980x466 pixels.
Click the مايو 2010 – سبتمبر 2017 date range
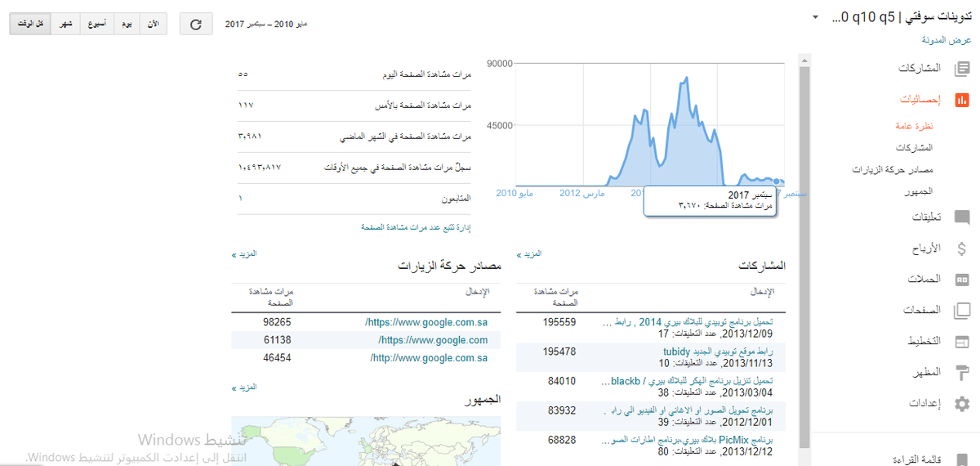(x=266, y=25)
